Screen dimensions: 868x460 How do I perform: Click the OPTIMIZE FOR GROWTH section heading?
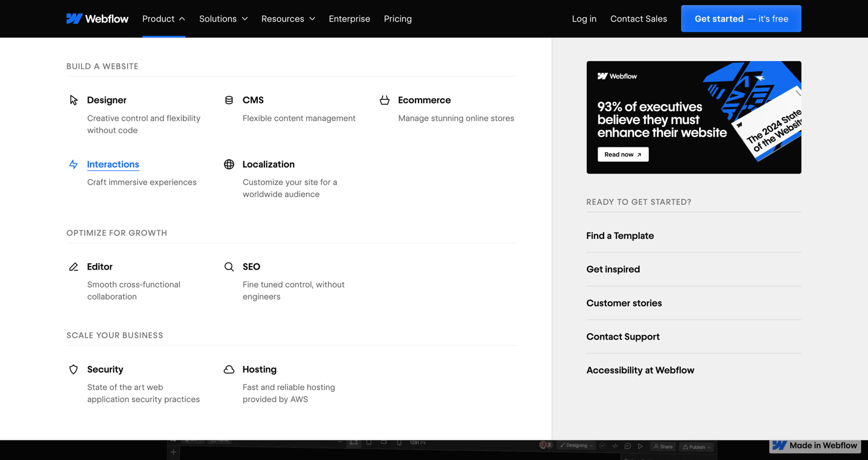(117, 233)
